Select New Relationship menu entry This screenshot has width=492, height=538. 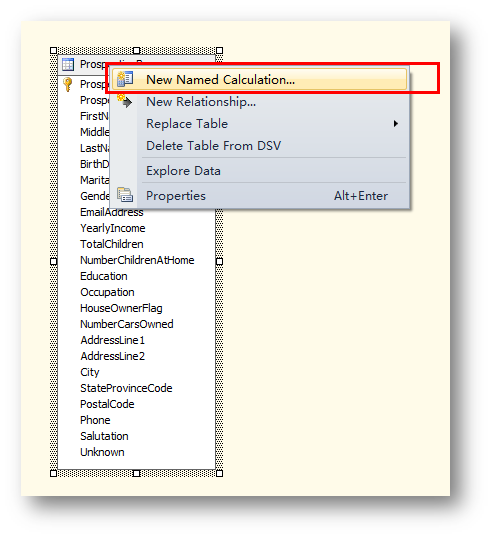(260, 102)
